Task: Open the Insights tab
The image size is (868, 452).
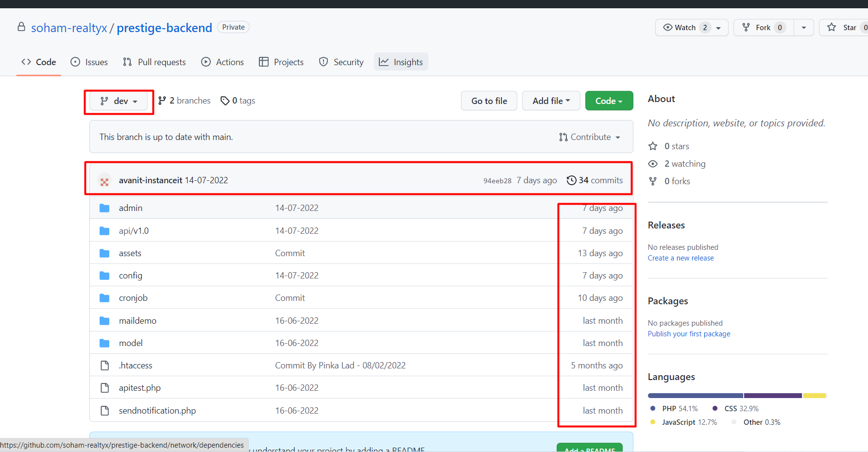Action: (x=401, y=62)
